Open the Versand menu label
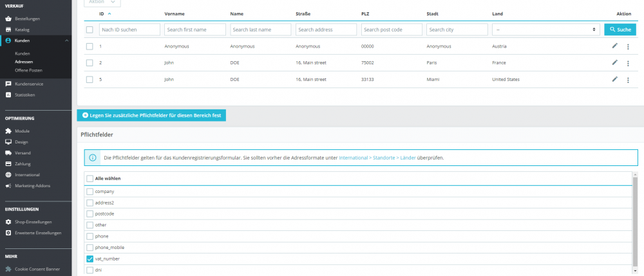Screen dimensions: 644x276 click(x=23, y=153)
